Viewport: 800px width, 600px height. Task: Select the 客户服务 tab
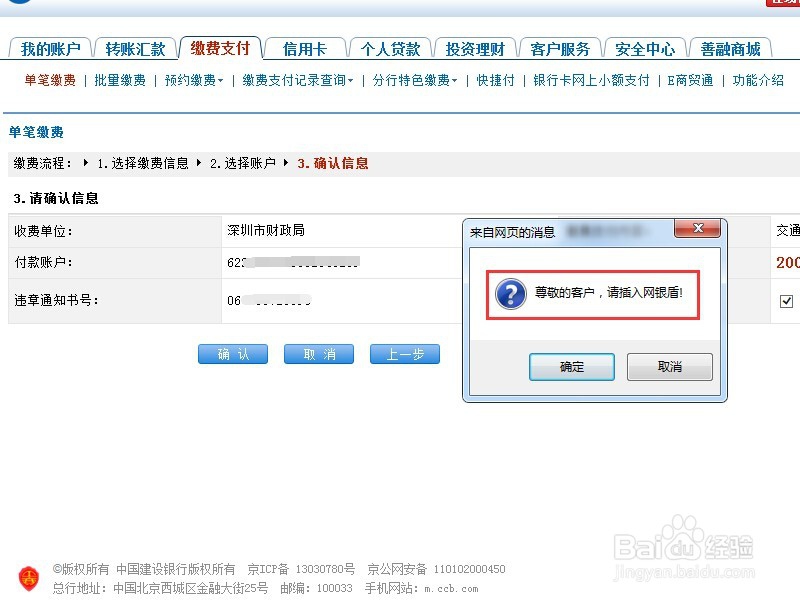[x=561, y=46]
